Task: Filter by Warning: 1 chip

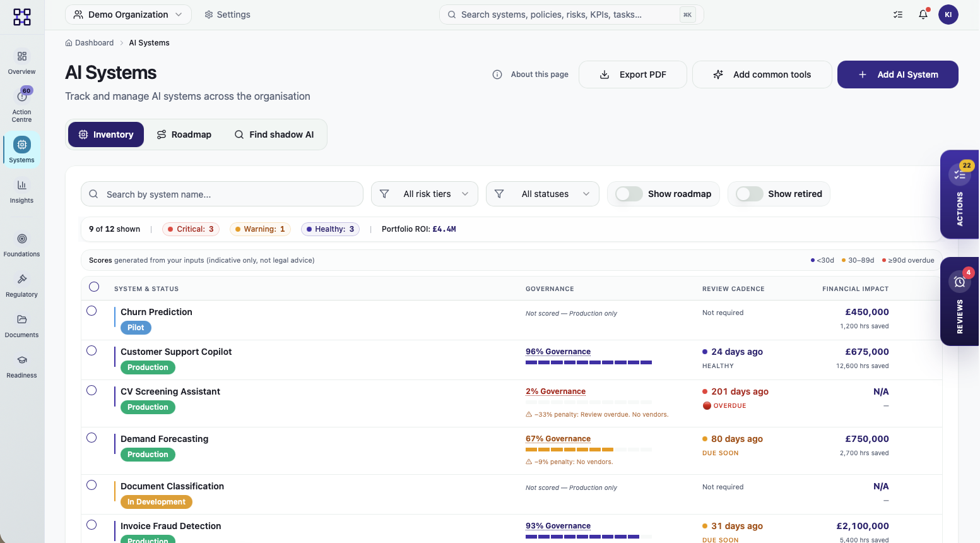Action: coord(260,229)
